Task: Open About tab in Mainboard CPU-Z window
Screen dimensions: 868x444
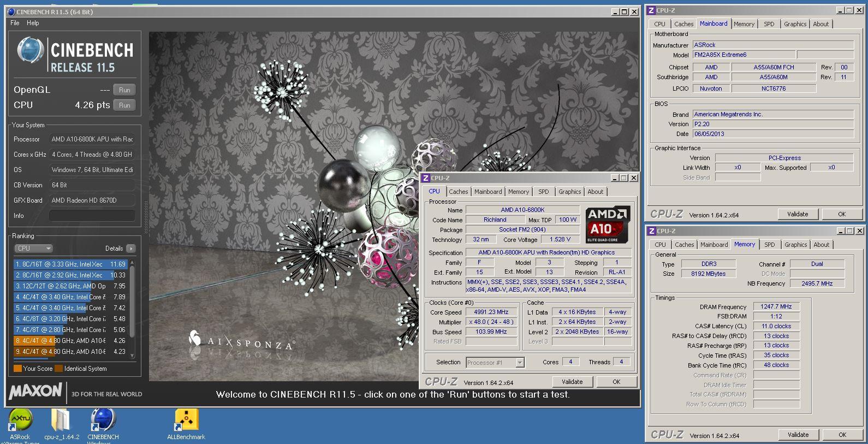Action: pyautogui.click(x=821, y=24)
